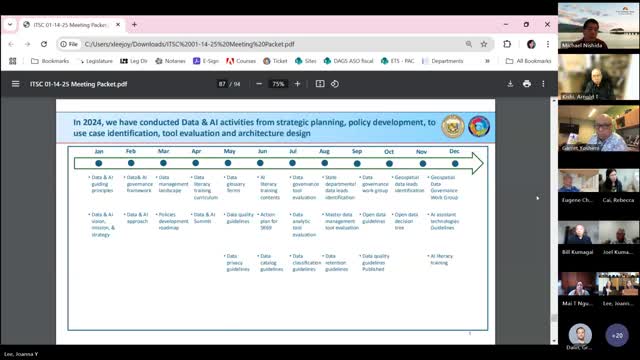Click the scrollbar up arrow
Image resolution: width=640 pixels, height=360 pixels.
coord(554,101)
